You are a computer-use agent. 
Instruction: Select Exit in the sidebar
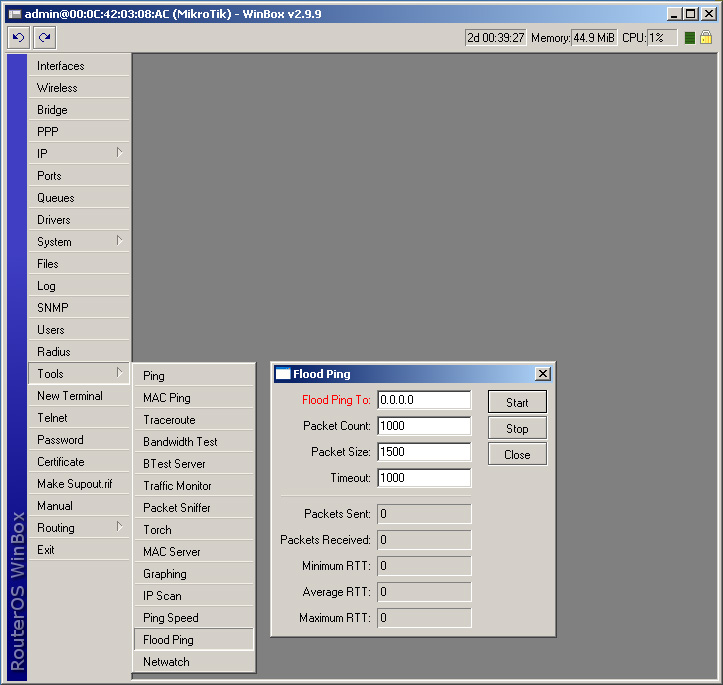pos(79,549)
